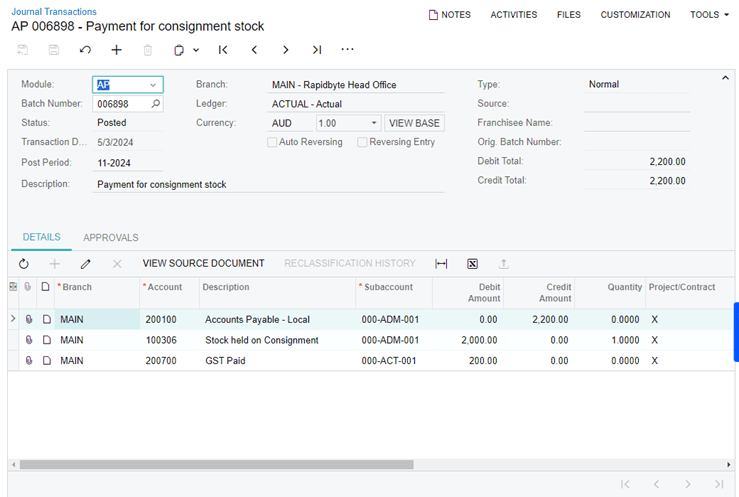This screenshot has height=497, width=739.
Task: Refresh the details grid
Action: (24, 264)
